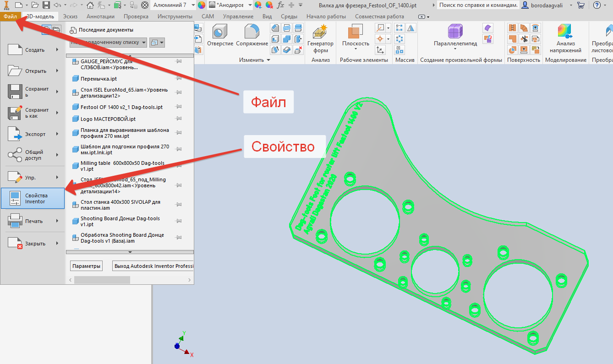Click Выход Autodesk Inventor Professional button
Viewport: 613px width, 364px height.
[153, 266]
